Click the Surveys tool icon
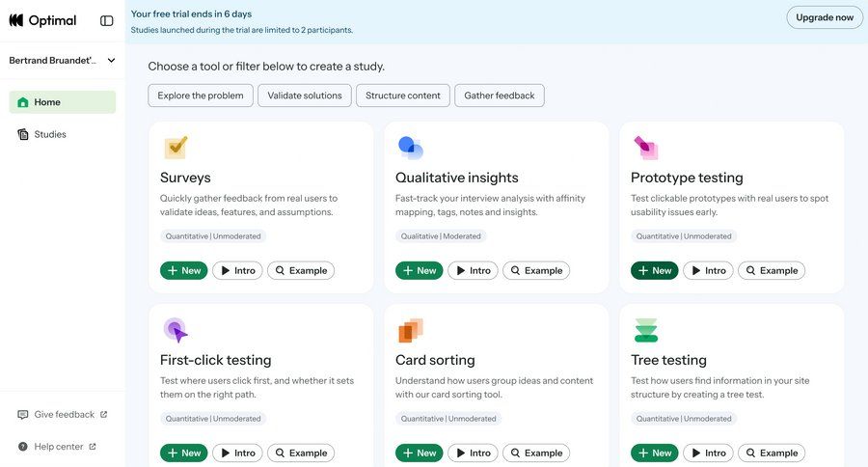 point(176,148)
